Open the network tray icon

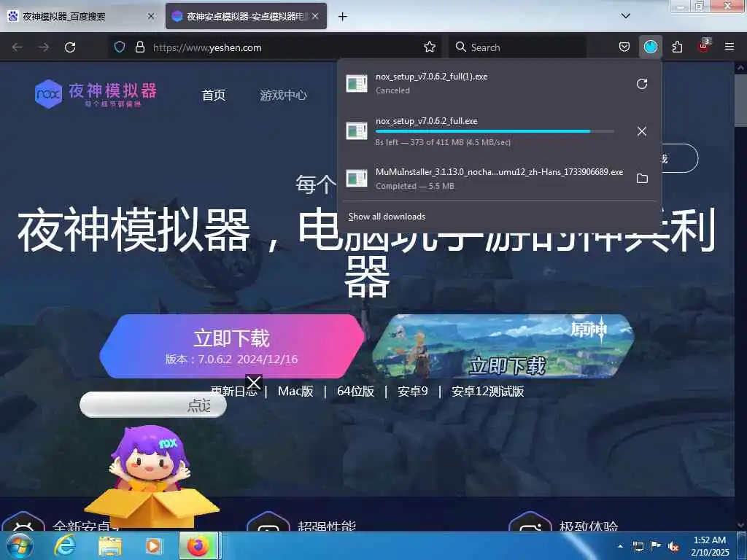(x=638, y=546)
